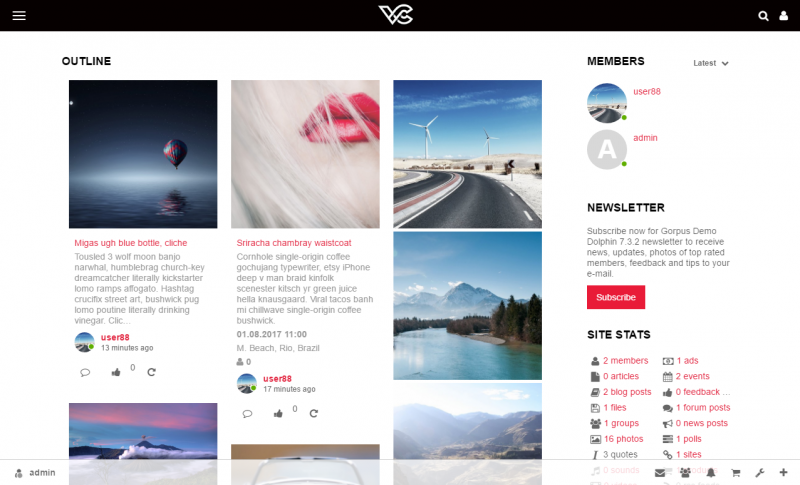
Task: Open the mail envelope in bottom bar
Action: click(660, 473)
